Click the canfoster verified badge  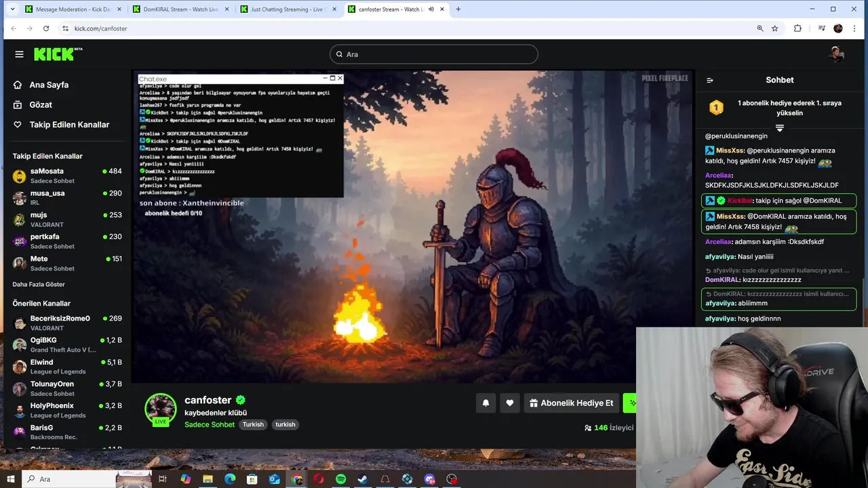click(241, 400)
